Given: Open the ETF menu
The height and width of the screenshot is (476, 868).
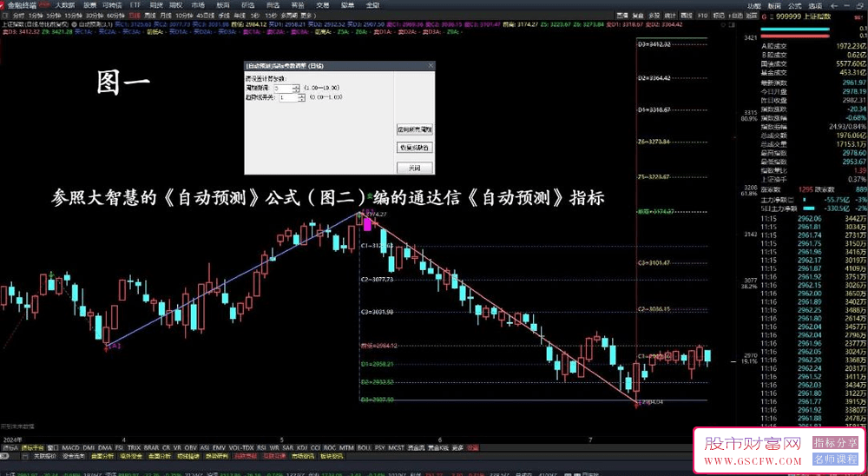Looking at the screenshot, I should pos(135,5).
